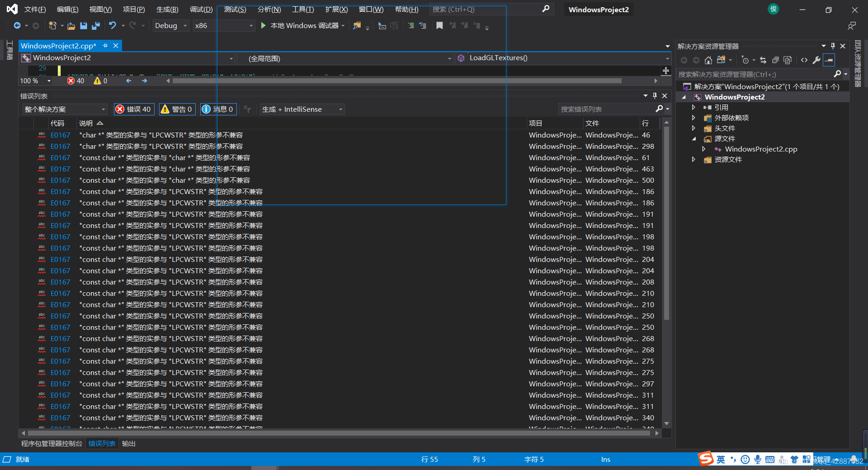This screenshot has height=470, width=868.
Task: Open the Debug (调试) menu
Action: (x=201, y=9)
